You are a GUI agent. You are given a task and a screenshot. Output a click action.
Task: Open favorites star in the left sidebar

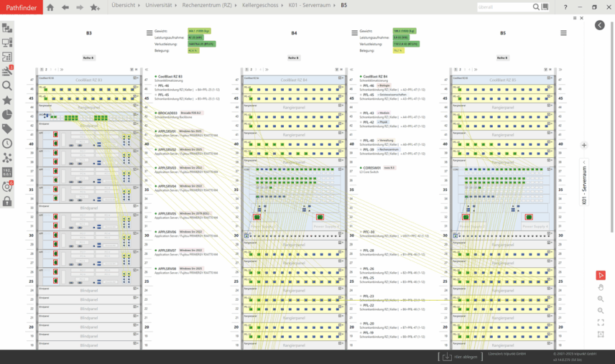tap(7, 100)
